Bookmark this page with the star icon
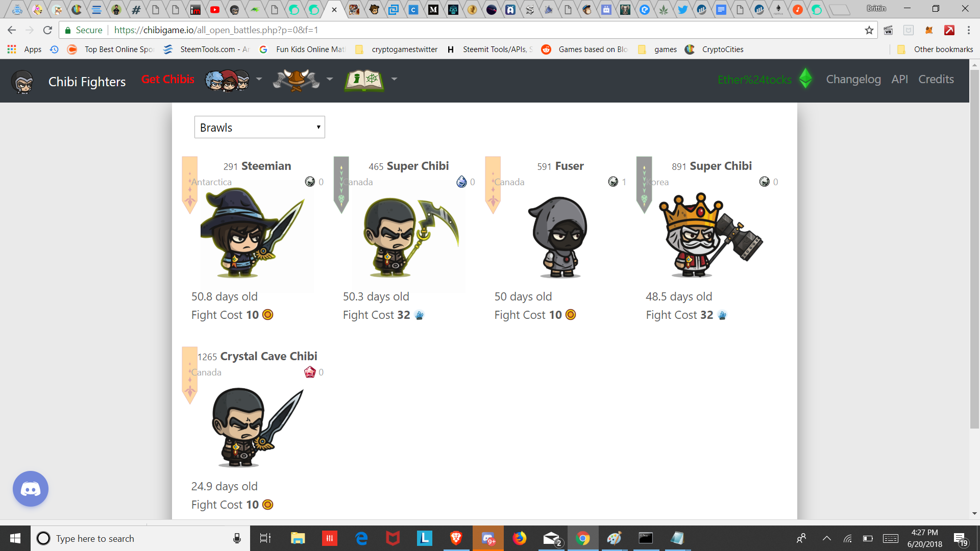 tap(869, 30)
